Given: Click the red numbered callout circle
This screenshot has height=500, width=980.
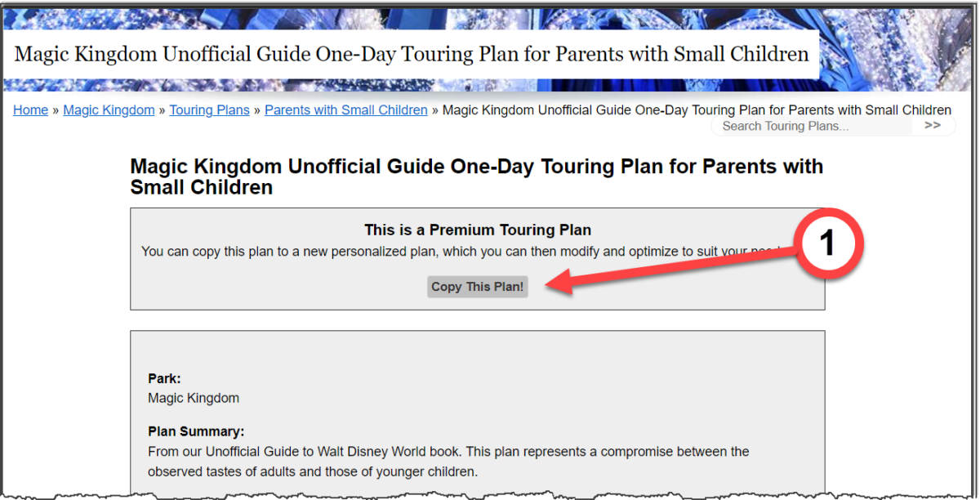Looking at the screenshot, I should [x=827, y=242].
